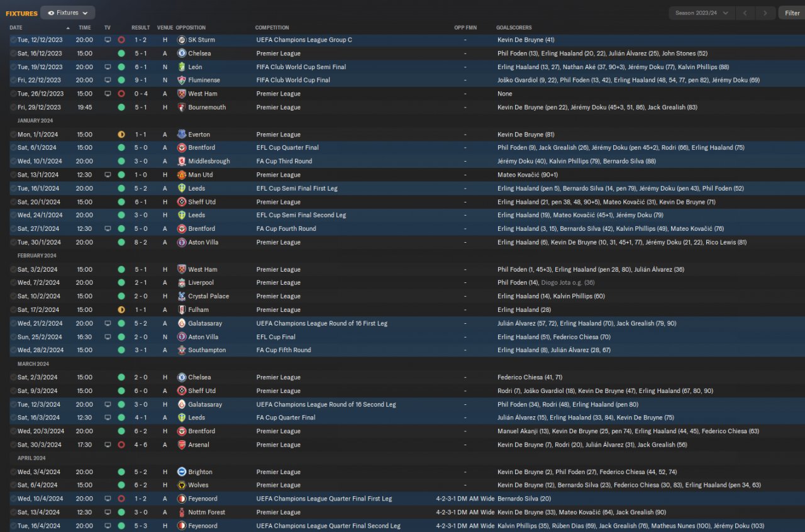Click the red loss indicator in the Arsenal row

121,445
